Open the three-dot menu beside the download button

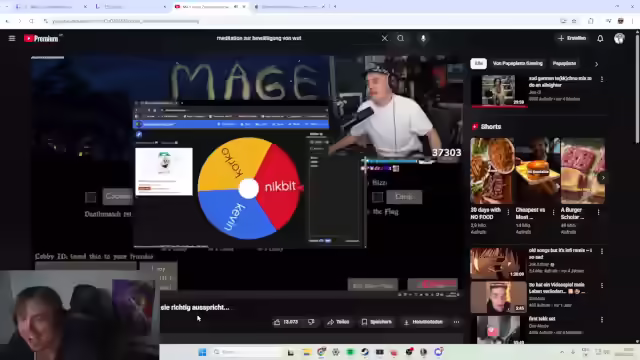(x=456, y=322)
